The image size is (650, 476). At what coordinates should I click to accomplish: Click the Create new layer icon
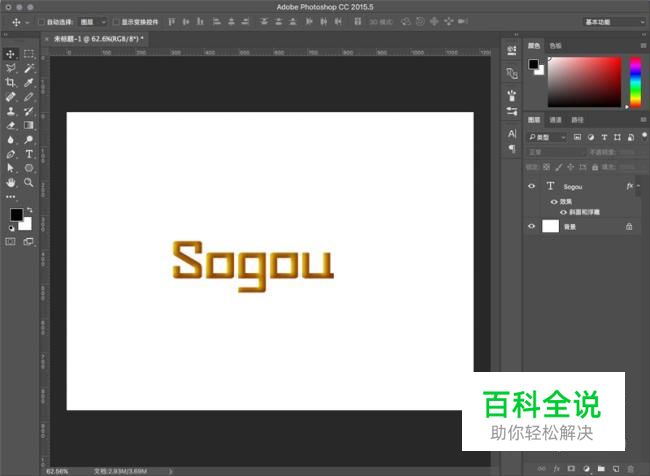[616, 469]
